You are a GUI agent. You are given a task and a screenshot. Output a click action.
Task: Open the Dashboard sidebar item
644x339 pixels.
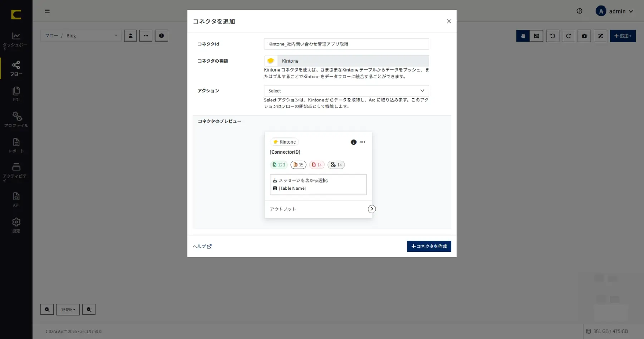pyautogui.click(x=16, y=40)
